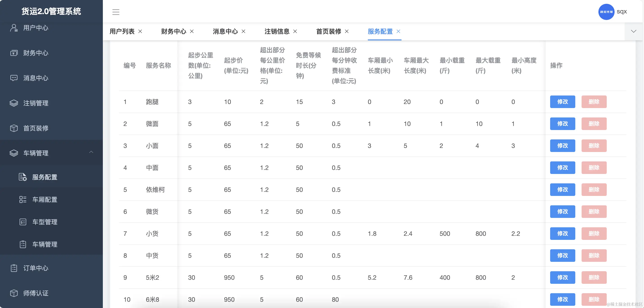Select 车型管理 in the sidebar
Screen dimensions: 644x308
coord(44,222)
